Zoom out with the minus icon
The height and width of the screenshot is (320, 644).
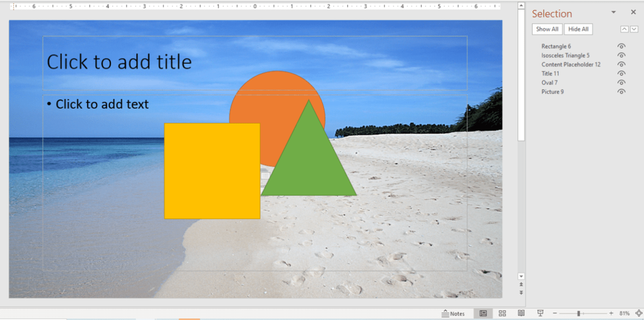coord(554,313)
